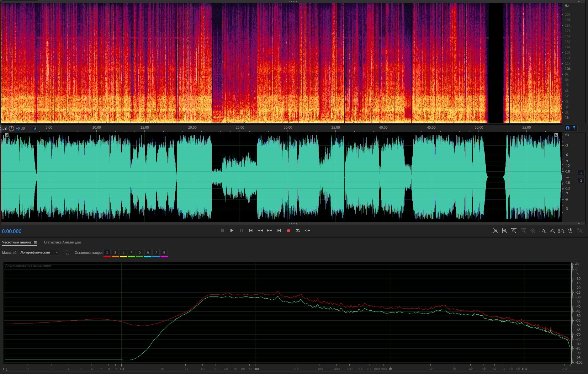Start recording with the red Record button
Viewport: 588px width, 374px height.
point(288,231)
